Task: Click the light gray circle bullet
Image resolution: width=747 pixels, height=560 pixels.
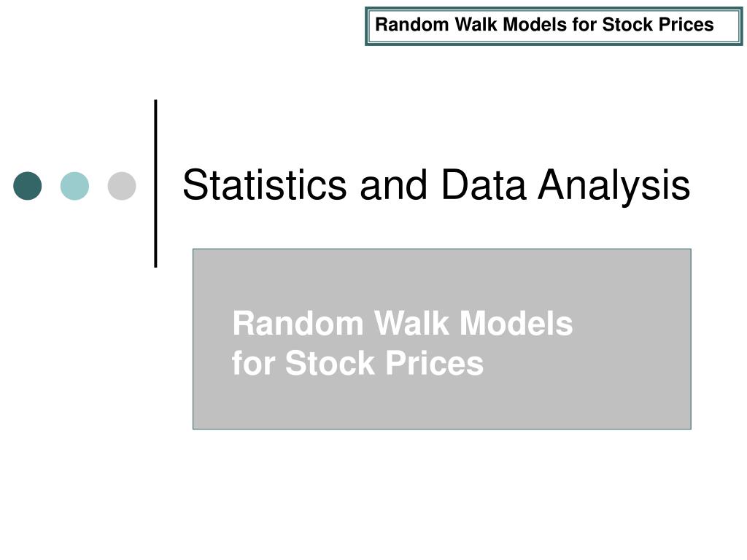Action: (x=122, y=186)
